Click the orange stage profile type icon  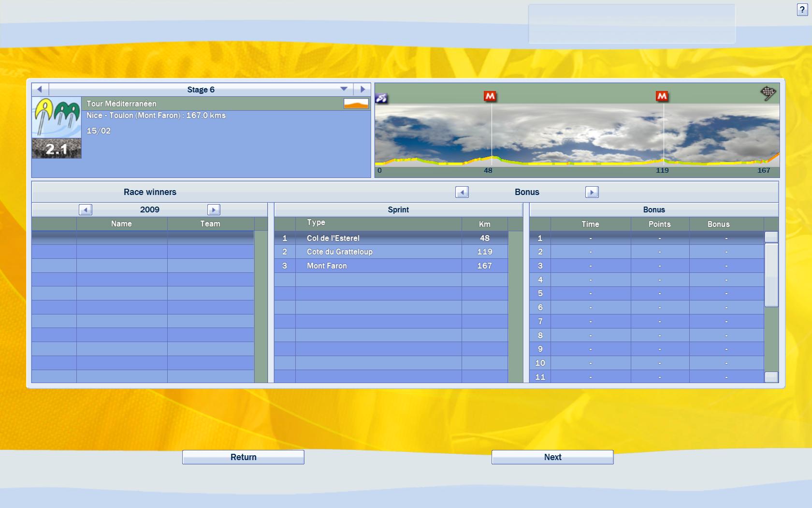tap(356, 104)
